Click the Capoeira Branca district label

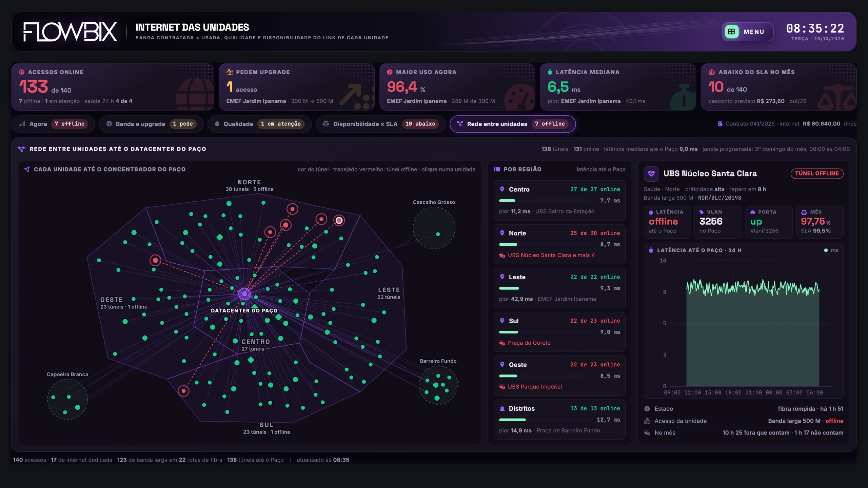pos(67,374)
